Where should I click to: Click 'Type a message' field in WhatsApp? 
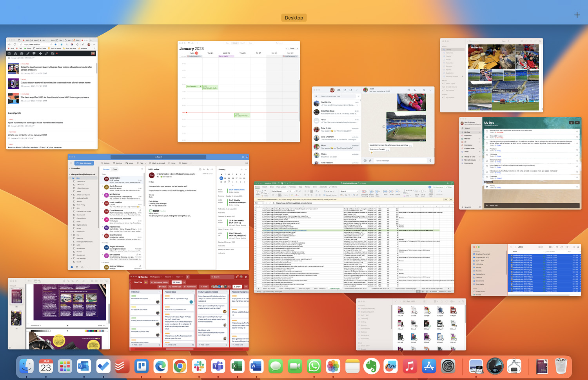pos(400,161)
